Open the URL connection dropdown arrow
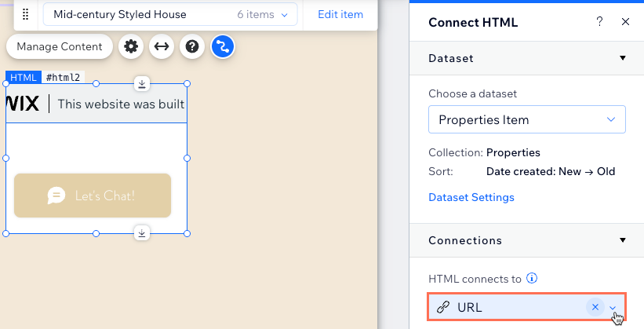Screen dimensions: 644x329 point(613,308)
